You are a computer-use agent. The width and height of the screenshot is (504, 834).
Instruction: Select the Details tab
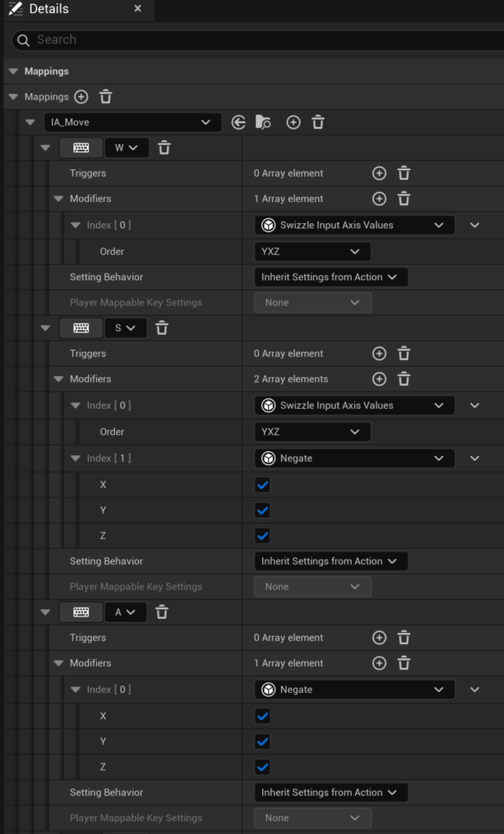point(49,9)
